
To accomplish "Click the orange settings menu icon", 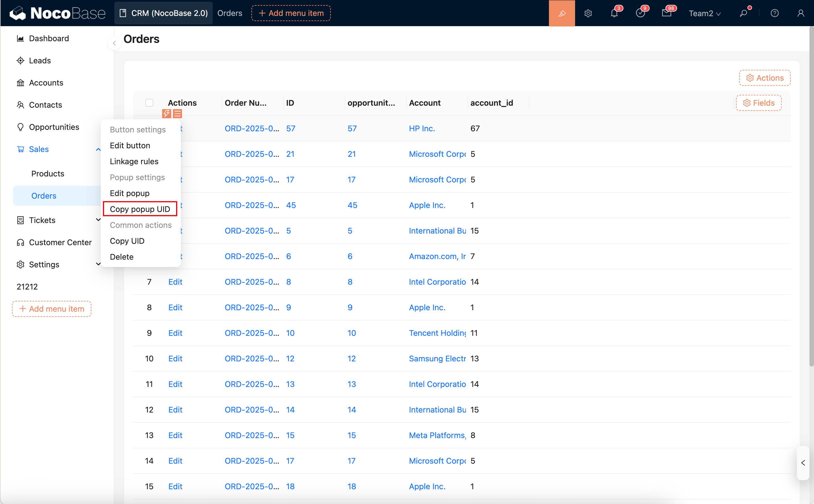I will tap(177, 114).
